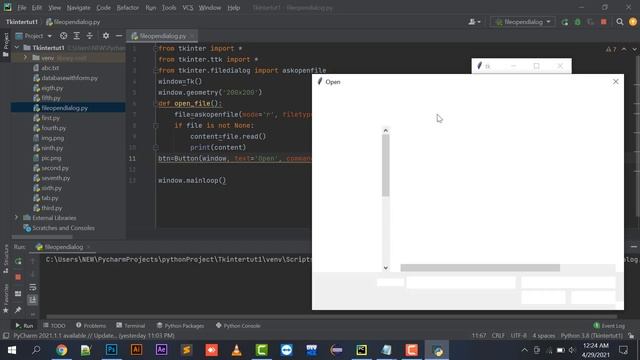Open the user account dropdown icon

coord(474,22)
